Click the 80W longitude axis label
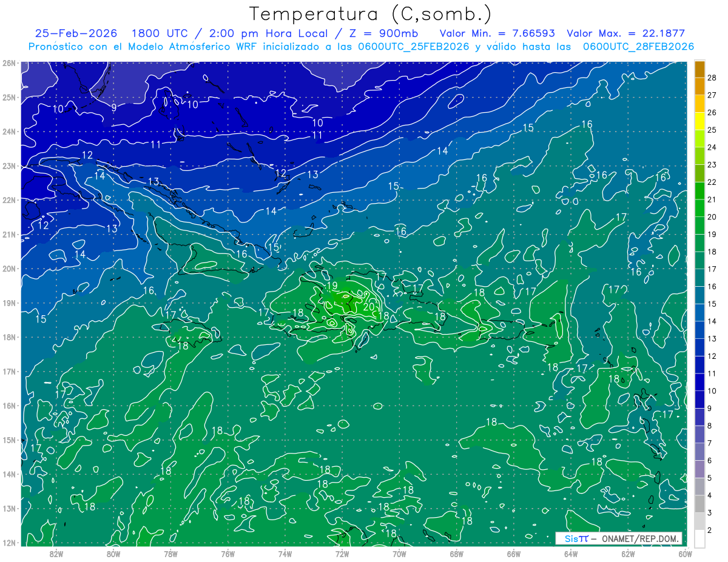The height and width of the screenshot is (562, 728). click(x=113, y=554)
